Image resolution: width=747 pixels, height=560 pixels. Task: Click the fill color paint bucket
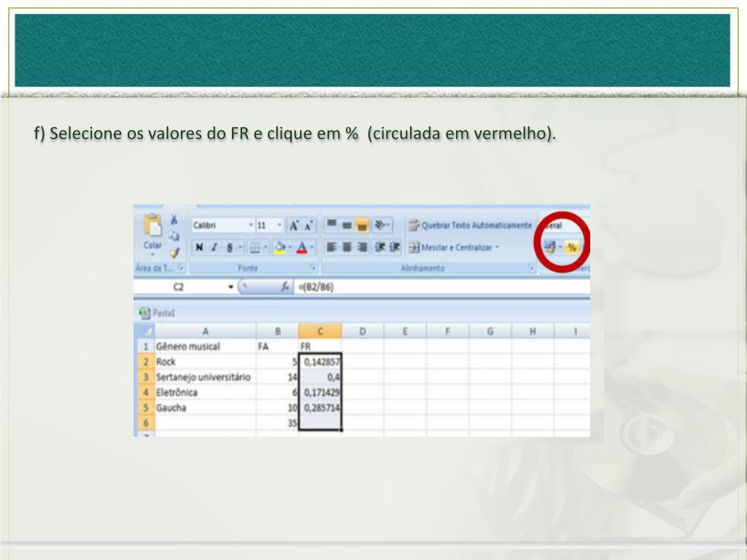280,248
